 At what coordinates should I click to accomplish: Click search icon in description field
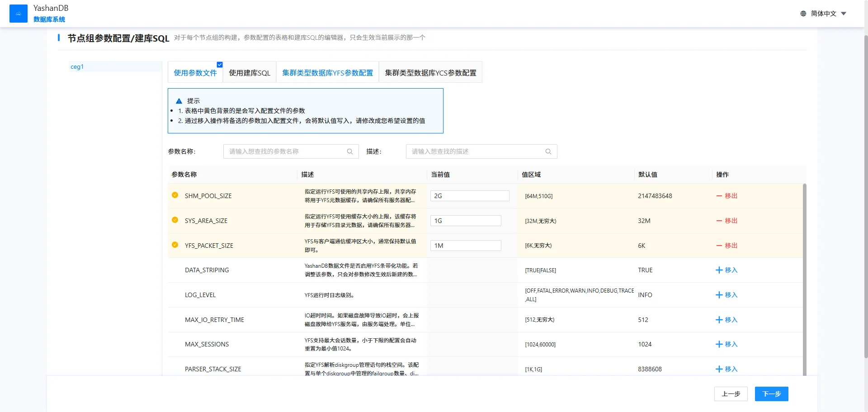[548, 152]
